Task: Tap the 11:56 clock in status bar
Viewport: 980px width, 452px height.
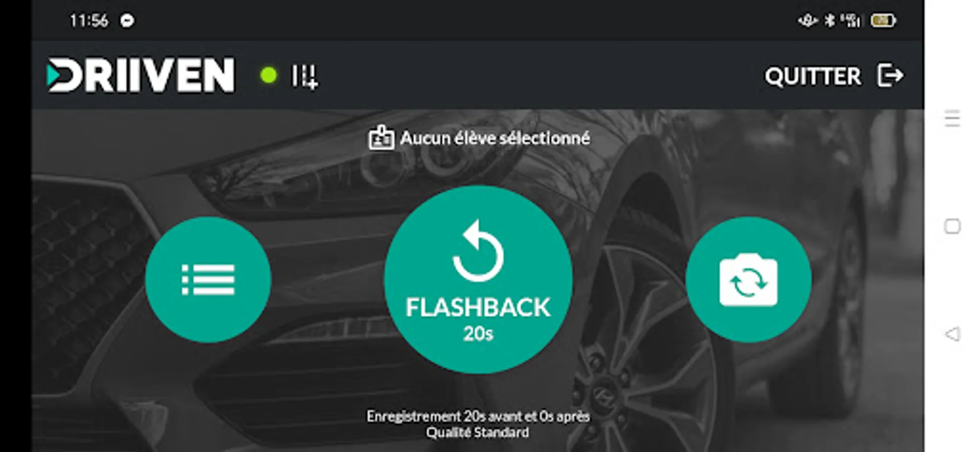Action: 89,21
